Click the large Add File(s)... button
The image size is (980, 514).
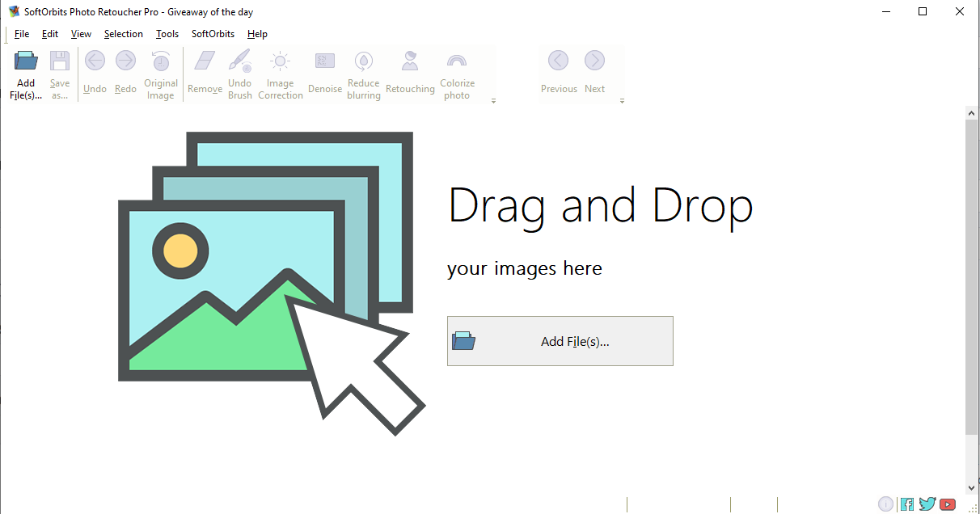click(x=560, y=341)
